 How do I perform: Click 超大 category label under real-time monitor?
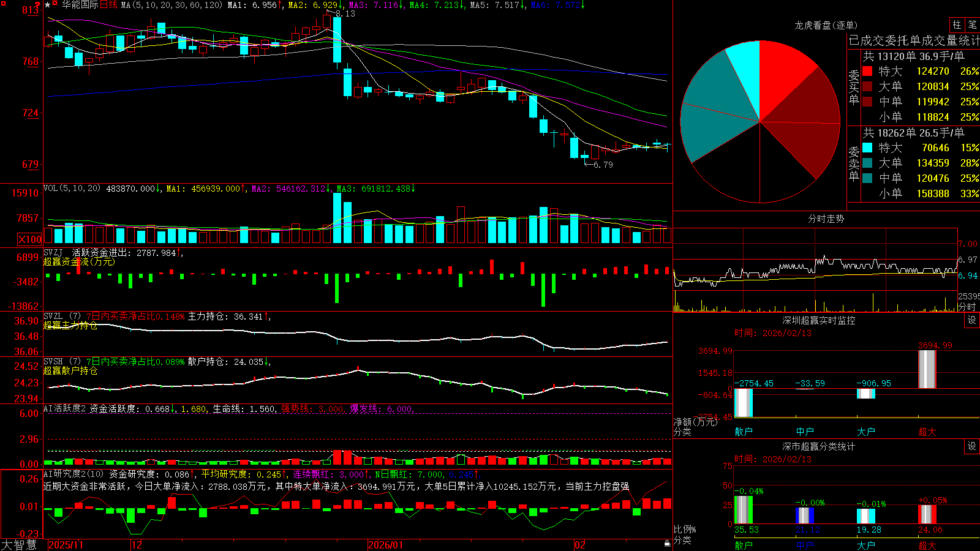[x=927, y=432]
